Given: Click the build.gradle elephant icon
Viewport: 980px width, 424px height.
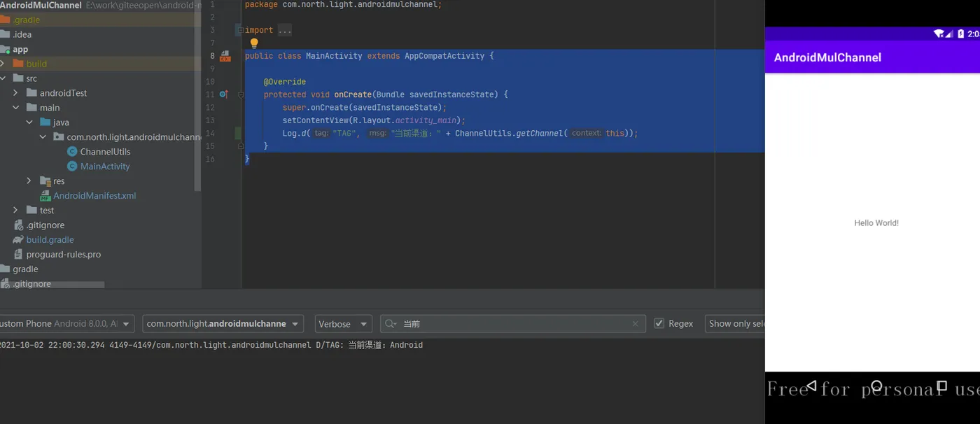Looking at the screenshot, I should (x=18, y=240).
